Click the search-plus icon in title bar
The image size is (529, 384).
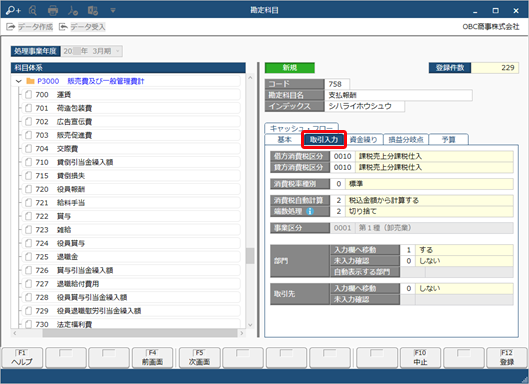tap(13, 11)
